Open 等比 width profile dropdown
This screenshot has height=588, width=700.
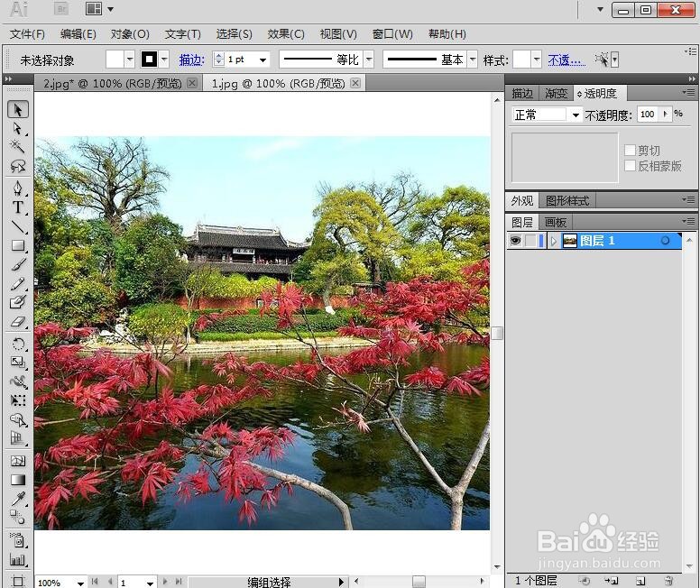click(369, 60)
